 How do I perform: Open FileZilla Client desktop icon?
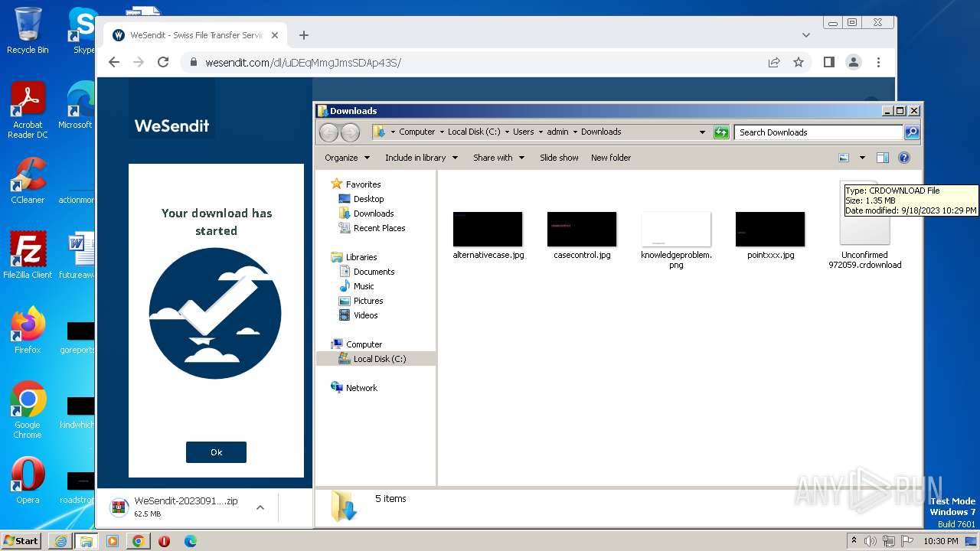click(x=28, y=255)
